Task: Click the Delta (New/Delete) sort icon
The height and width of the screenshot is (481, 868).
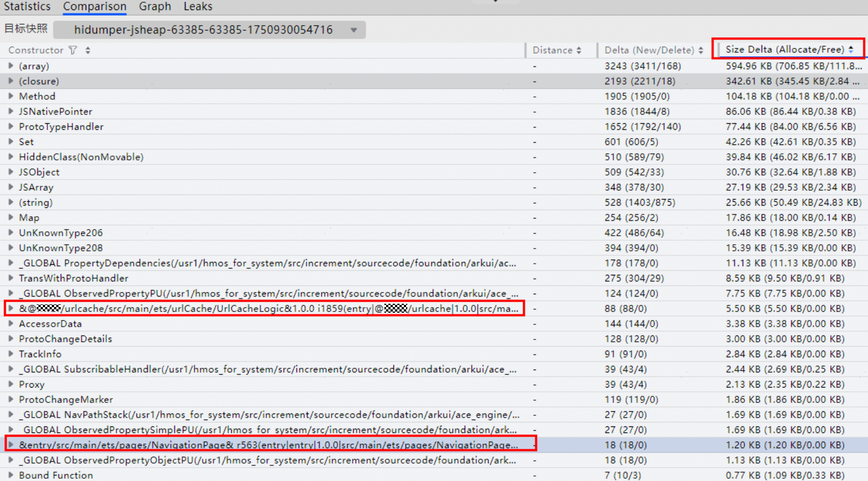Action: tap(700, 50)
